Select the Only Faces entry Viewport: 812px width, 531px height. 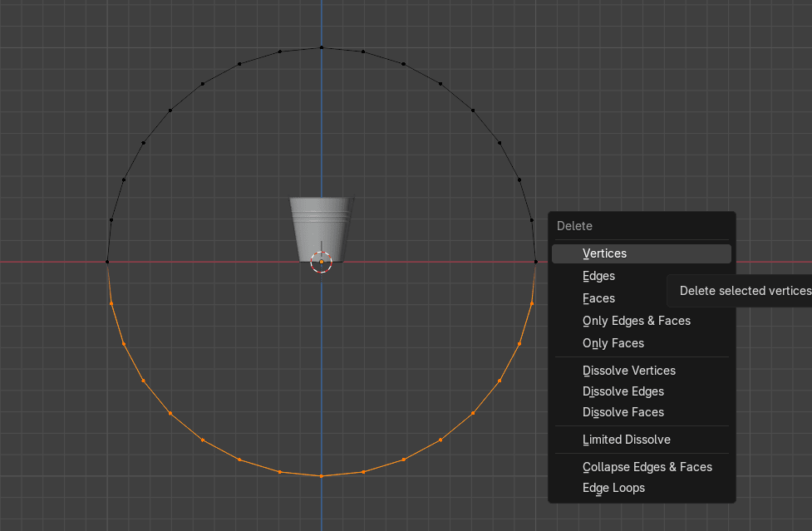[x=613, y=343]
